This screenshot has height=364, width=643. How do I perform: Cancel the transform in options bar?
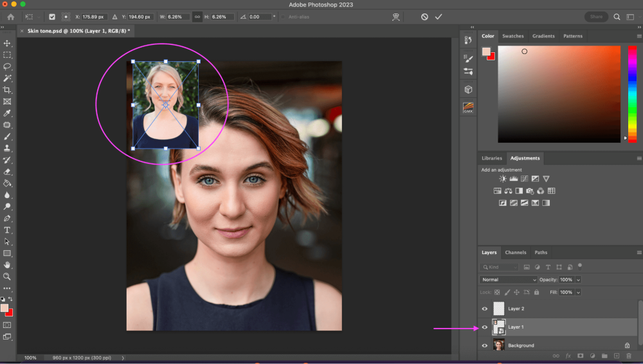424,17
